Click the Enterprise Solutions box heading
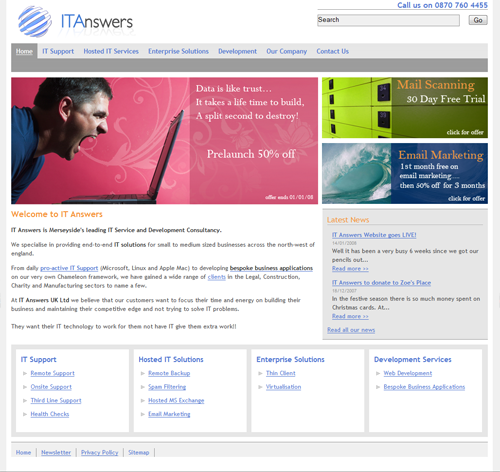The width and height of the screenshot is (500, 472). [290, 360]
